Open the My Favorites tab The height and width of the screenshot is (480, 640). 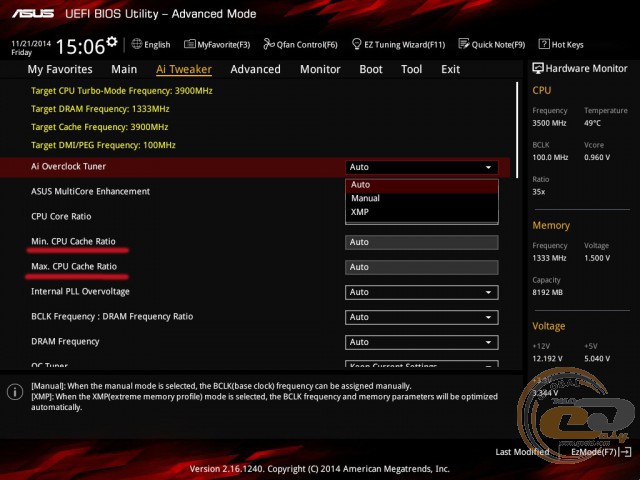(x=60, y=69)
